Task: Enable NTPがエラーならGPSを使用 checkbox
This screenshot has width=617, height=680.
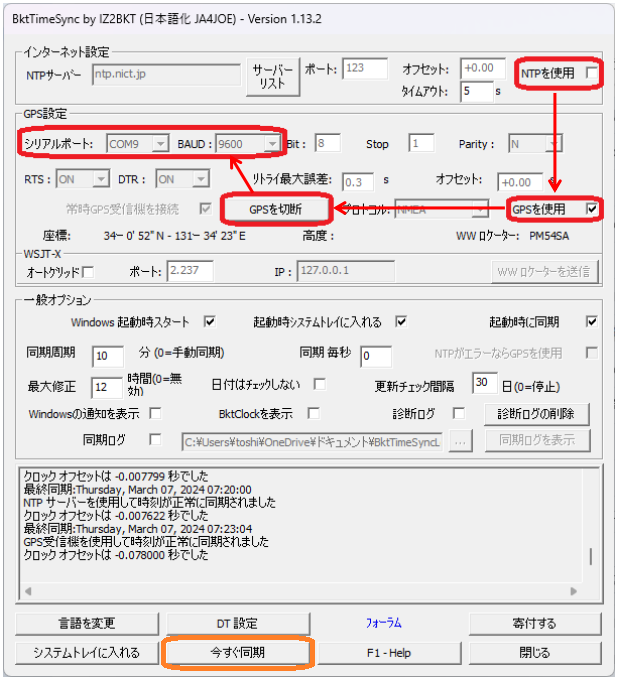Action: click(x=591, y=353)
